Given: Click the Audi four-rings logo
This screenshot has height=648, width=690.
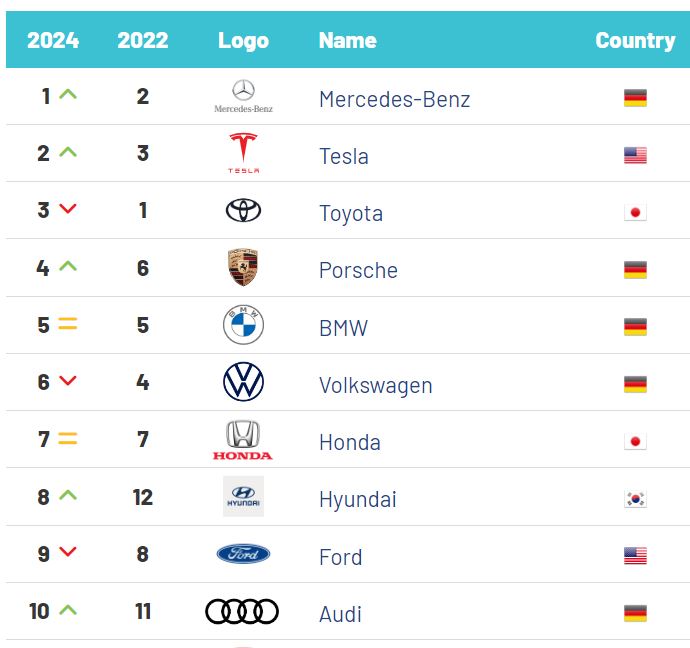Looking at the screenshot, I should pyautogui.click(x=242, y=611).
